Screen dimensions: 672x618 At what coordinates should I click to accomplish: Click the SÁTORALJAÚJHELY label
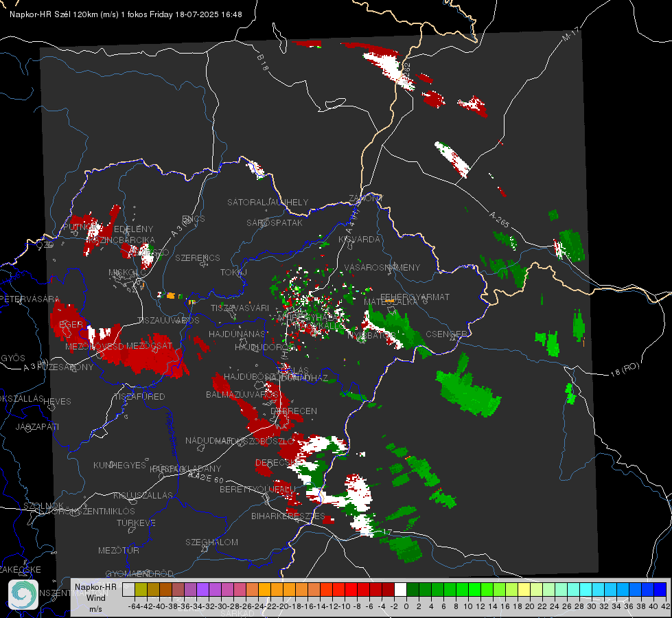pyautogui.click(x=268, y=202)
